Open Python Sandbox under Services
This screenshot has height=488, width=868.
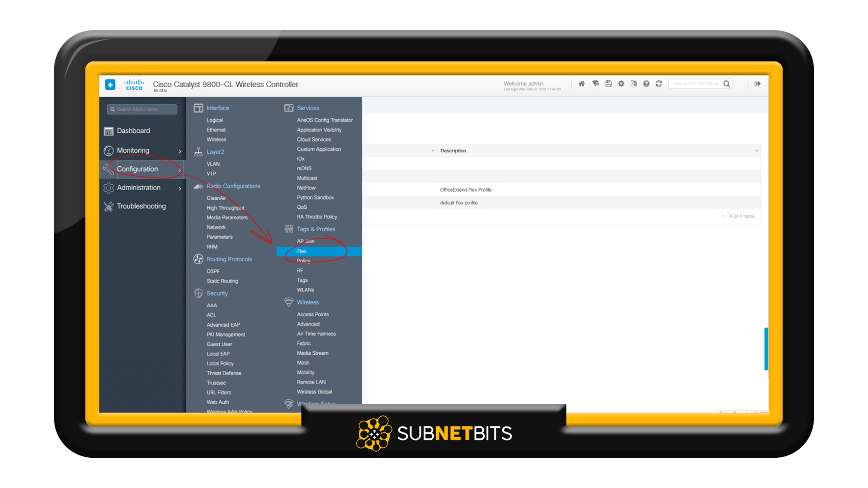315,197
